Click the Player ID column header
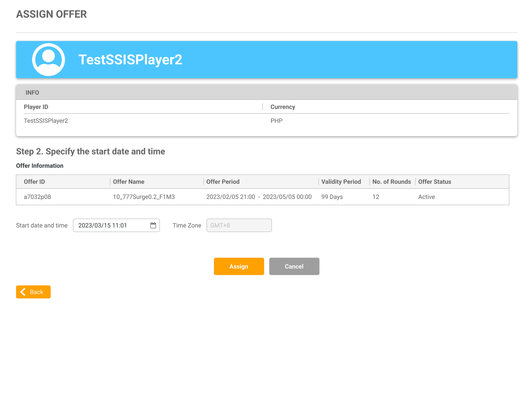532x410 pixels. point(36,107)
